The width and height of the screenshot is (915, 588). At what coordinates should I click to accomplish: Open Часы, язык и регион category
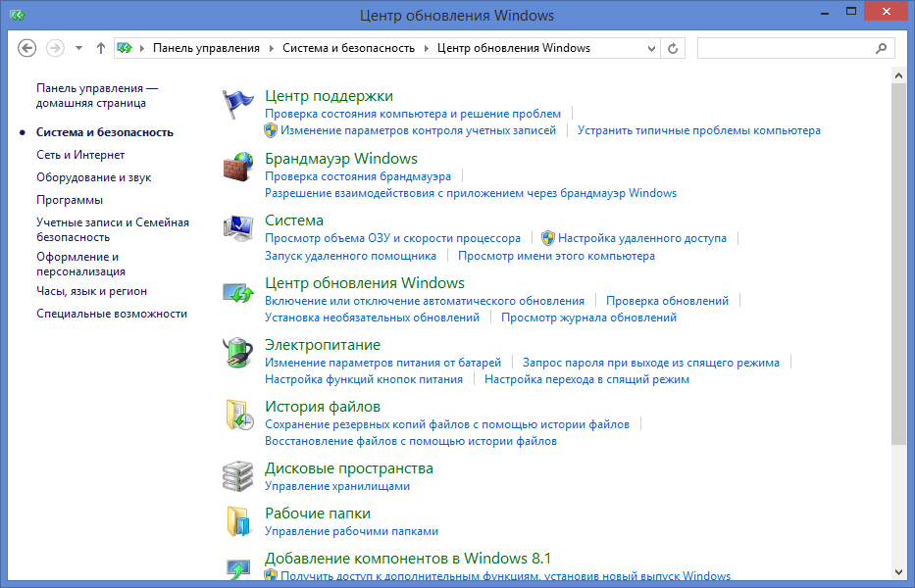pyautogui.click(x=91, y=291)
